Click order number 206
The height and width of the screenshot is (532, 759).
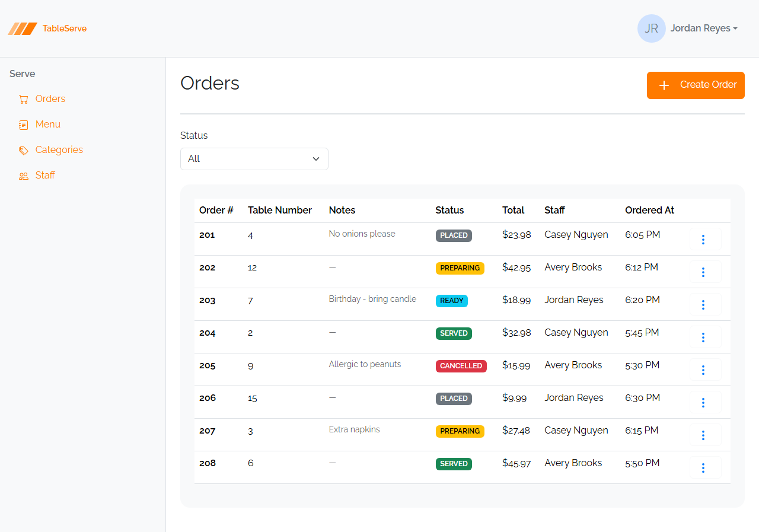click(x=208, y=398)
